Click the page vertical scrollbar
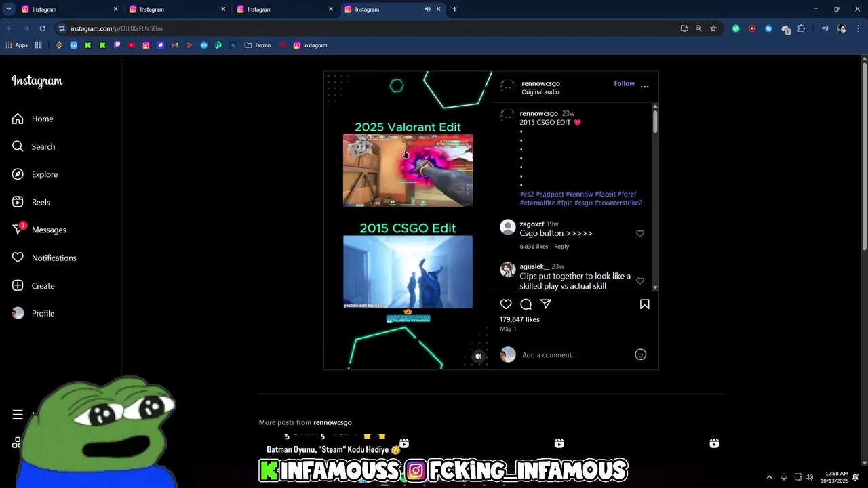The image size is (868, 488). (865, 156)
